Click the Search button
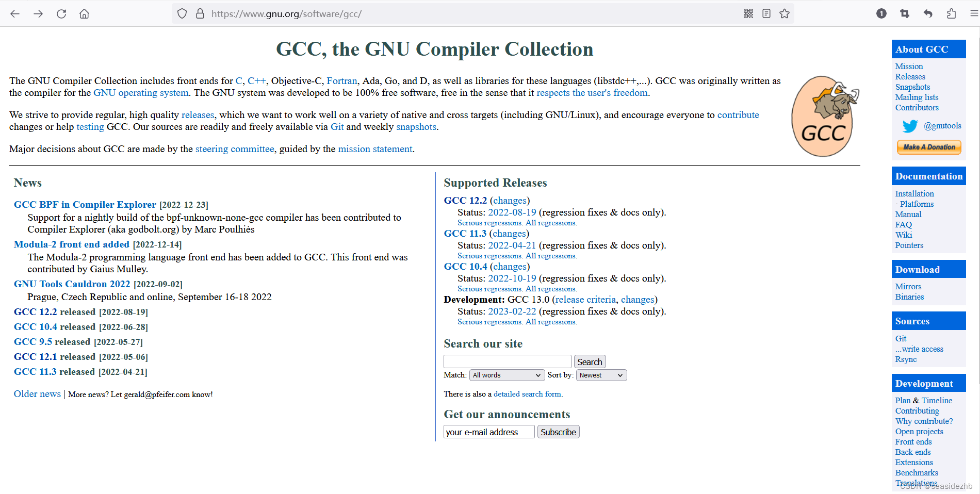This screenshot has width=980, height=494. point(590,361)
